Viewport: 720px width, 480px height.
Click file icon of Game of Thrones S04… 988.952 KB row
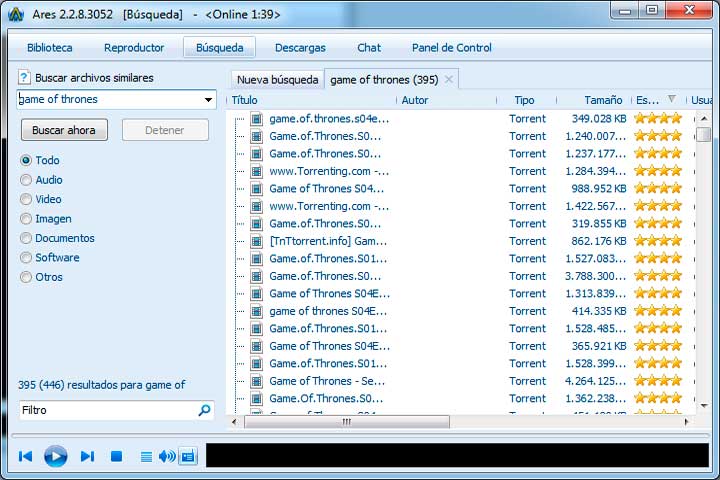point(256,189)
